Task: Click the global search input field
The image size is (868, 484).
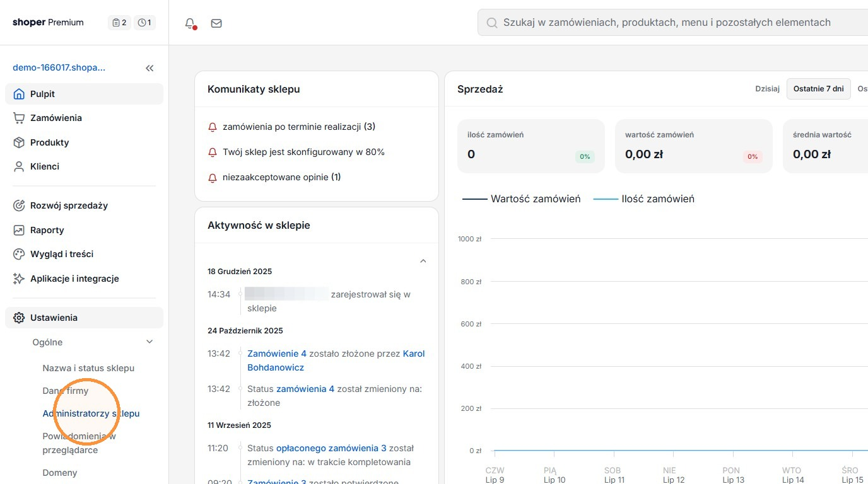Action: pyautogui.click(x=672, y=23)
